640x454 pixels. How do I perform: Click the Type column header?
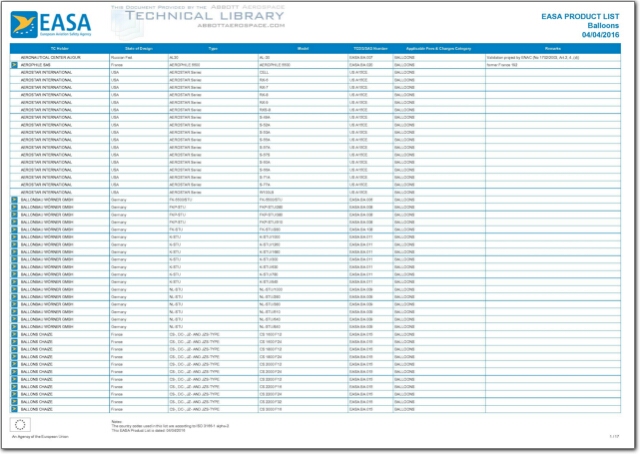tap(213, 48)
